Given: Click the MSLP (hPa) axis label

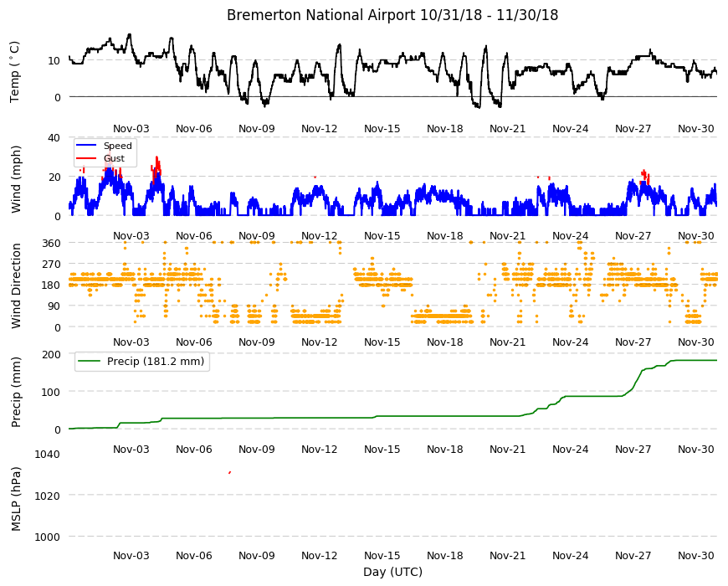Looking at the screenshot, I should [16, 499].
